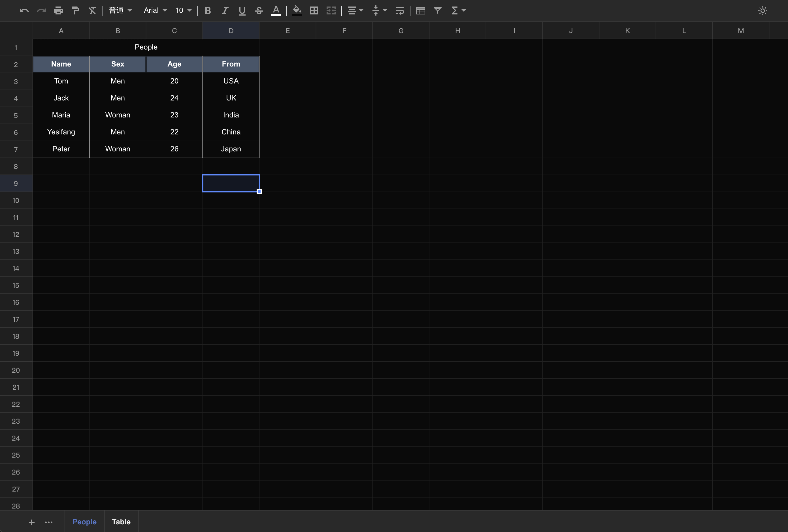
Task: Click the undo arrow icon
Action: click(24, 10)
